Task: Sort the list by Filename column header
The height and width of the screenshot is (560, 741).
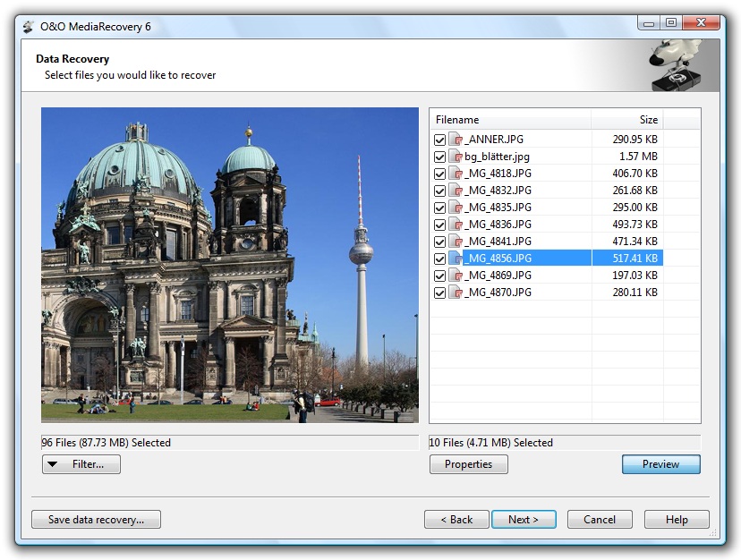Action: (x=510, y=120)
